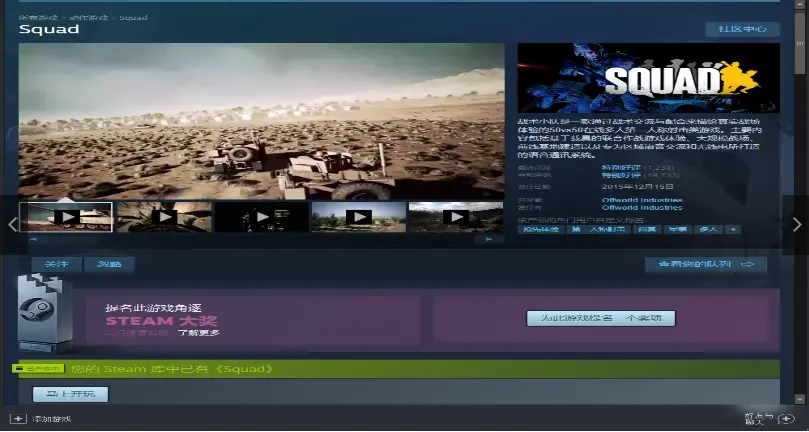Select the 多人 tag
Viewport: 809px width, 432px height.
[x=708, y=229]
